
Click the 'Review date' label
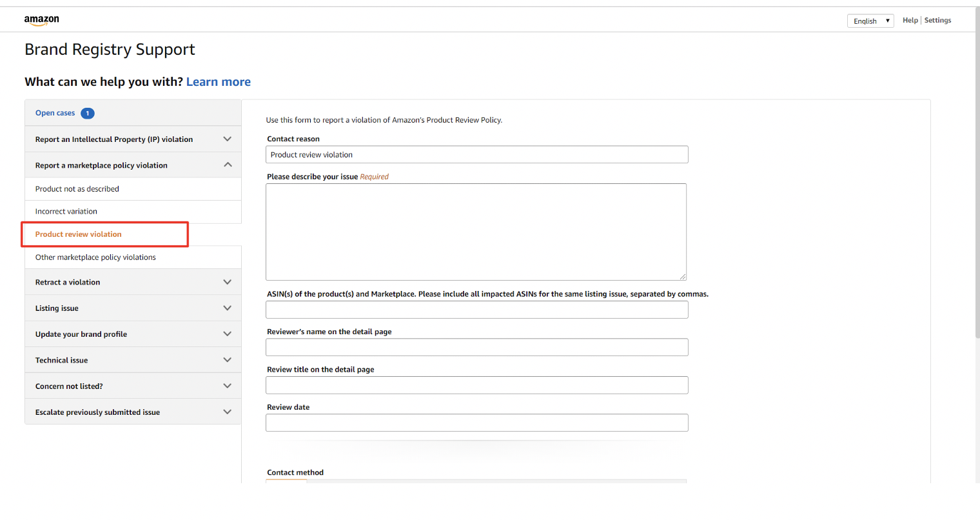[288, 407]
